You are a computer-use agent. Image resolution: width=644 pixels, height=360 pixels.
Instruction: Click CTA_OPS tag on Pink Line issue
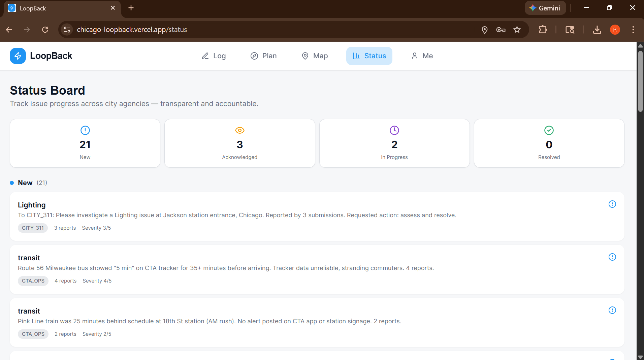click(33, 334)
